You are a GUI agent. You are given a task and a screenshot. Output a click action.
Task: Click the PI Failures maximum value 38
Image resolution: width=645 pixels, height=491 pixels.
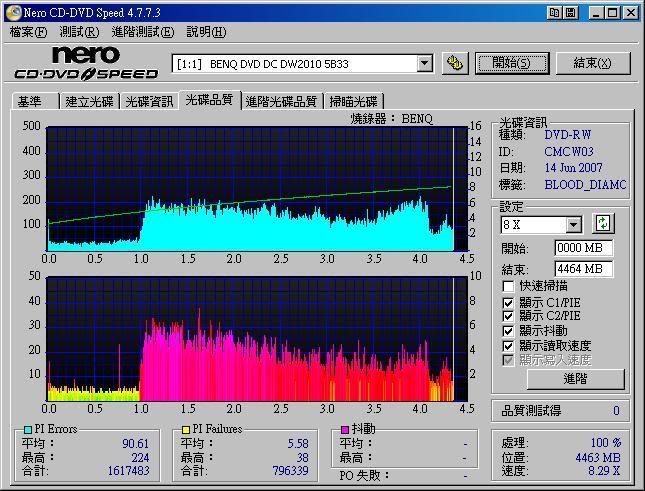[303, 458]
